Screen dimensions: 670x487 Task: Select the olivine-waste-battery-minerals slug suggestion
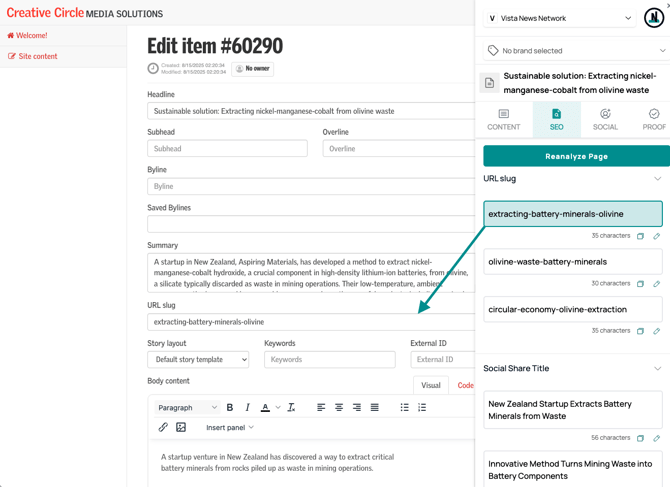coord(573,262)
